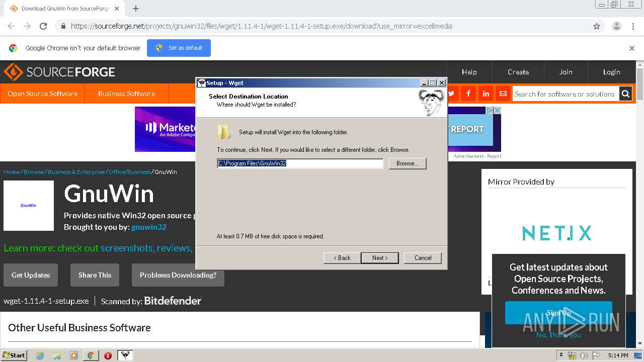Switch to Chrome in the taskbar

click(x=91, y=355)
